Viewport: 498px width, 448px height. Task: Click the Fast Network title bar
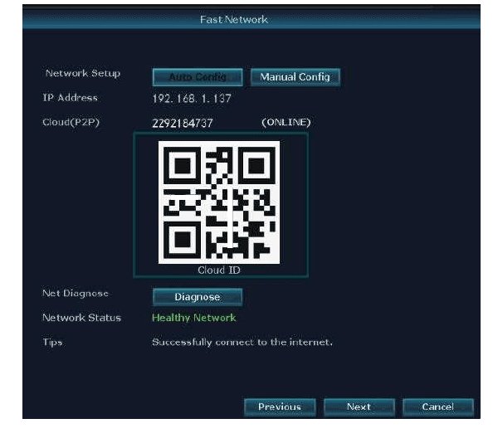point(251,19)
